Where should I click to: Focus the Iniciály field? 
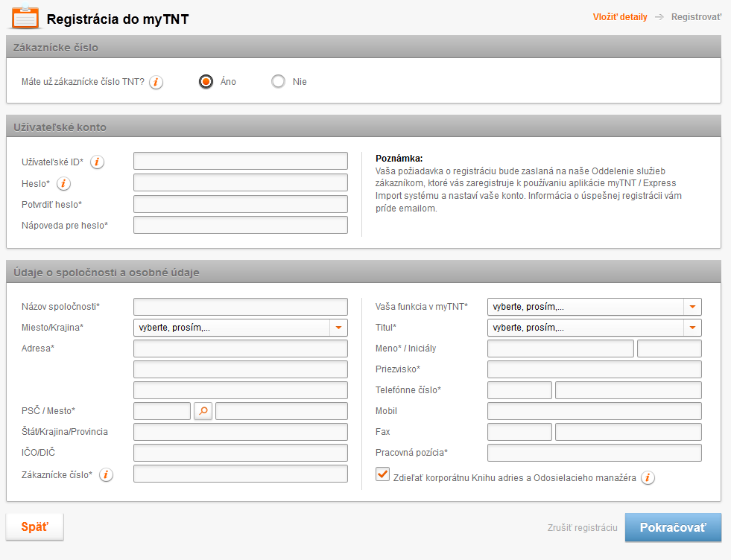coord(669,349)
